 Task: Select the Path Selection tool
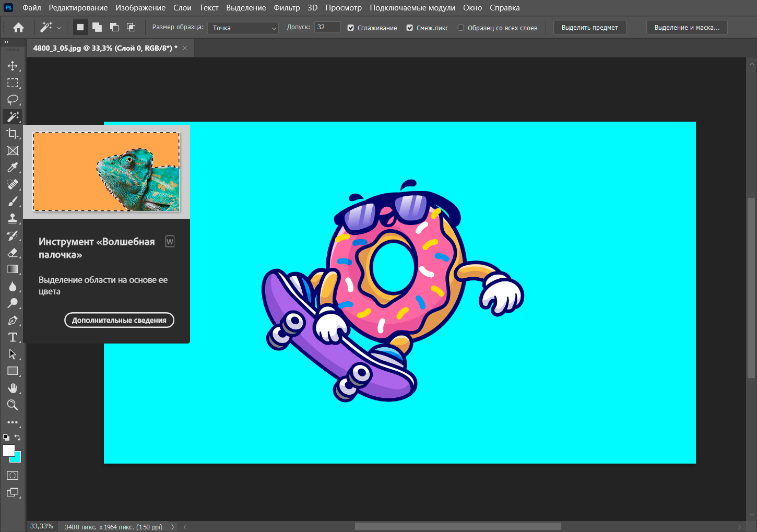tap(13, 354)
